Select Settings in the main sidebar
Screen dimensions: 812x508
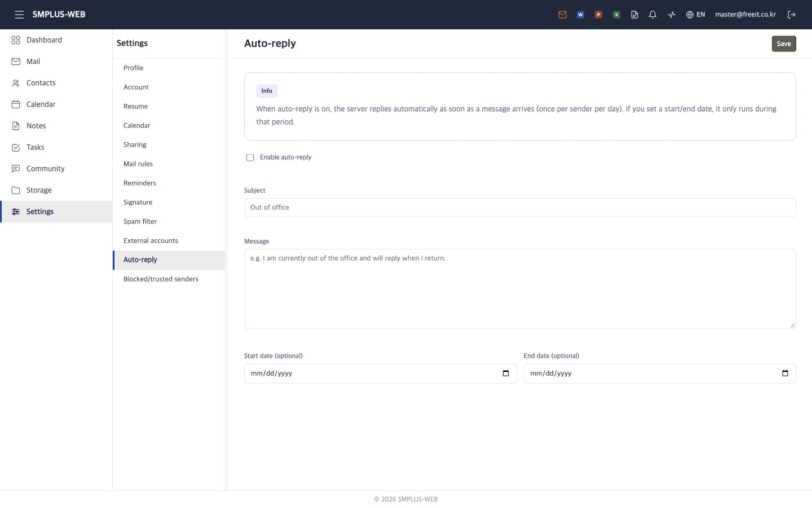(56, 212)
